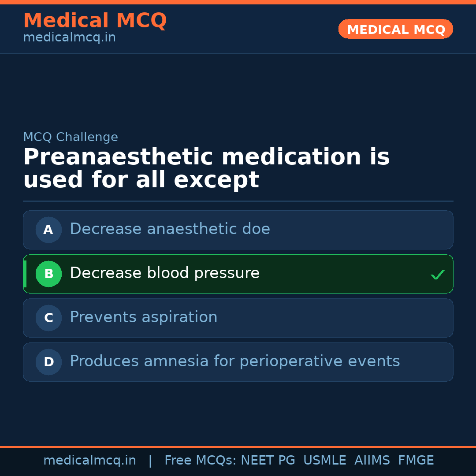Viewport: 476px width, 476px height.
Task: Open the medicalmcq.in link in the footer
Action: pyautogui.click(x=89, y=461)
